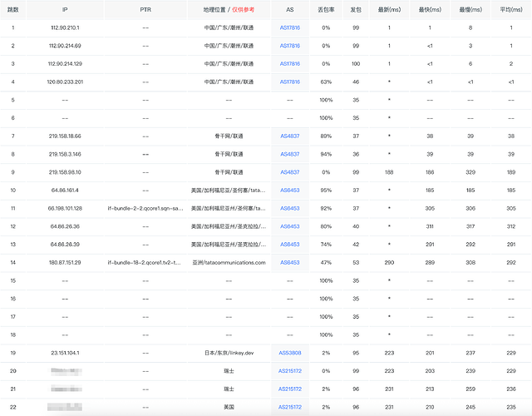Open the AS53808 link
The height and width of the screenshot is (416, 532).
[x=290, y=353]
